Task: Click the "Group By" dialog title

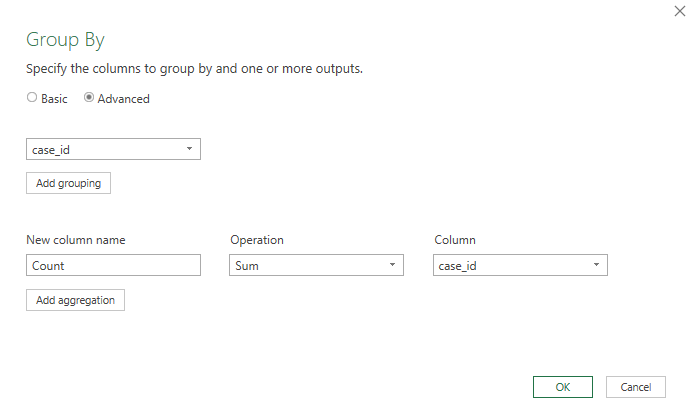Action: 65,40
